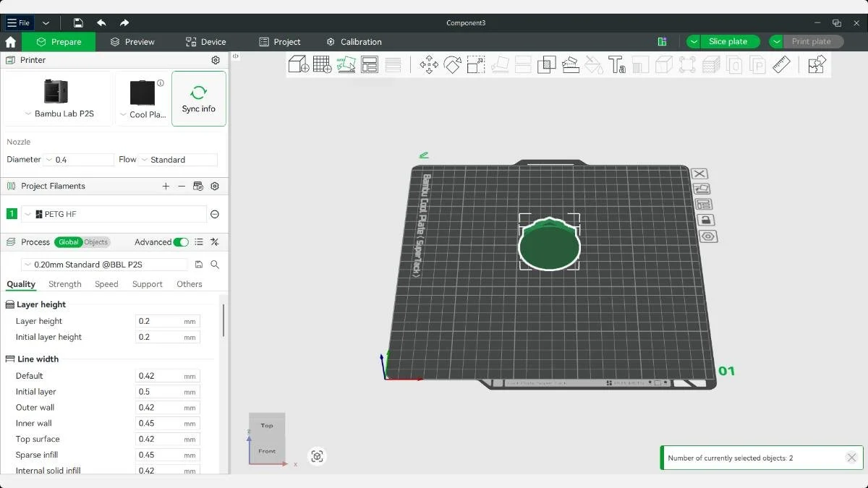Open the Slice plate dropdown arrow
Viewport: 868px width, 488px height.
click(693, 42)
